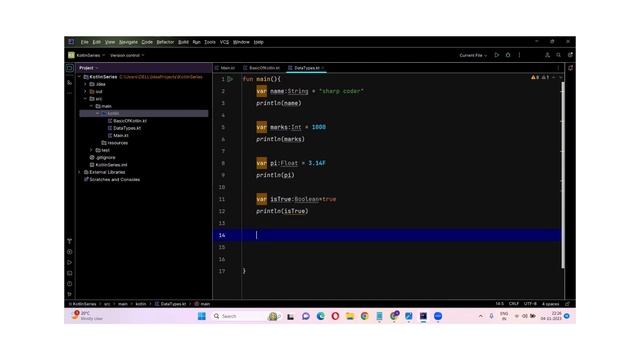
Task: Open the Build menu
Action: [183, 42]
